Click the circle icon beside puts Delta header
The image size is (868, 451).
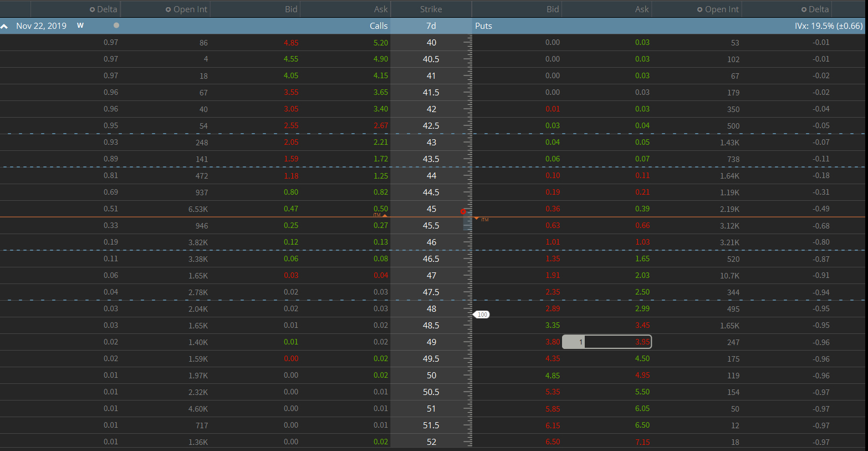pos(804,9)
